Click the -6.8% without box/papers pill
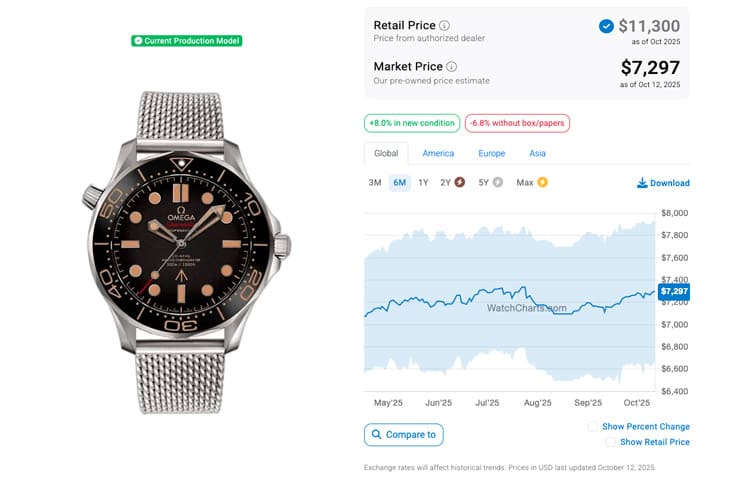The height and width of the screenshot is (482, 730). pos(517,123)
